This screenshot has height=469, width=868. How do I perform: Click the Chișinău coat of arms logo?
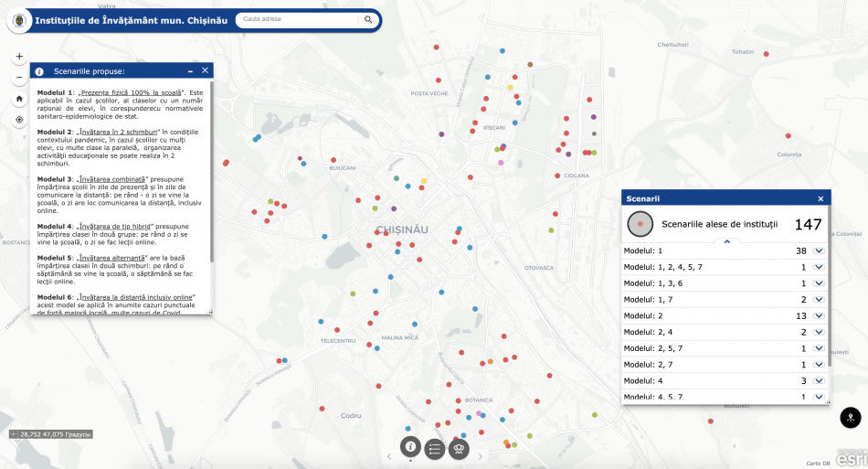pos(18,20)
